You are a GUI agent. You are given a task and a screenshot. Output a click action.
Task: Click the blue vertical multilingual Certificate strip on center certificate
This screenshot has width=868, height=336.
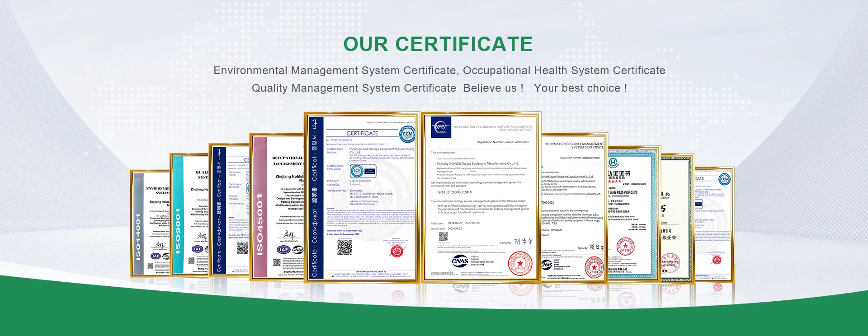tap(315, 198)
